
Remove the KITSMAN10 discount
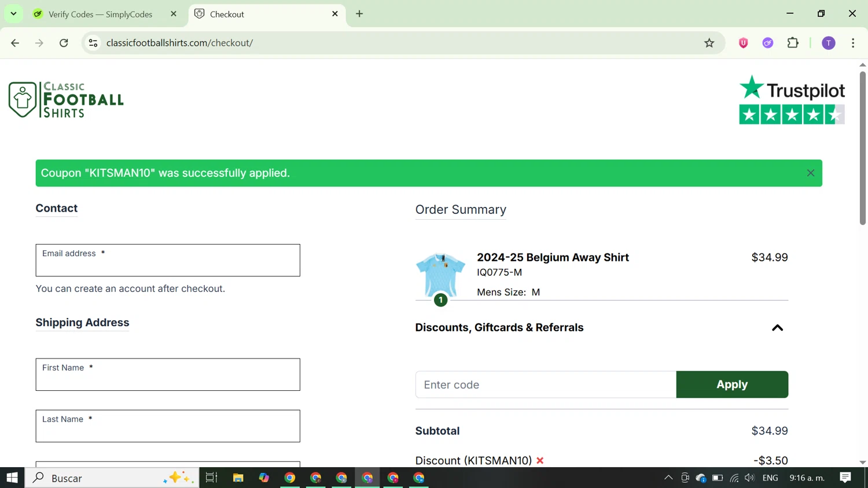click(540, 461)
